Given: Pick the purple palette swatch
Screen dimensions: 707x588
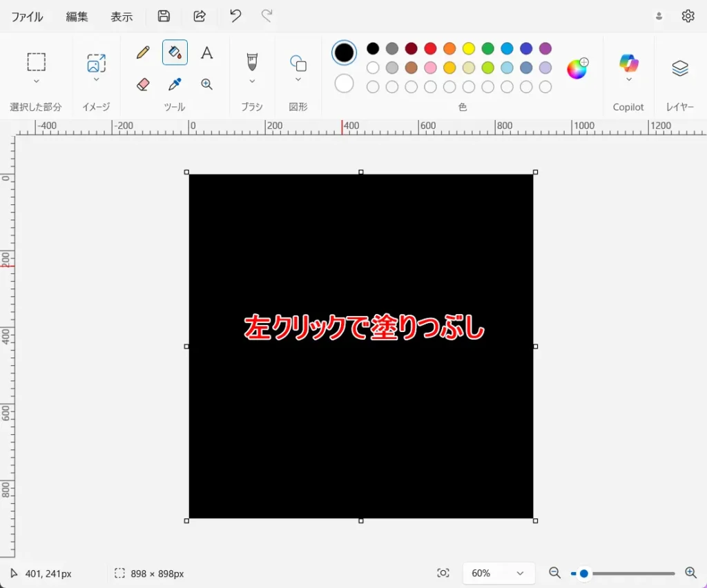Looking at the screenshot, I should [x=545, y=48].
